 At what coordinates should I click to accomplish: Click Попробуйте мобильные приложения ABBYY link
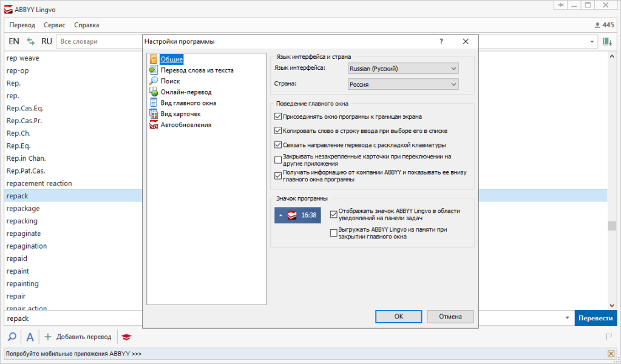pyautogui.click(x=73, y=354)
